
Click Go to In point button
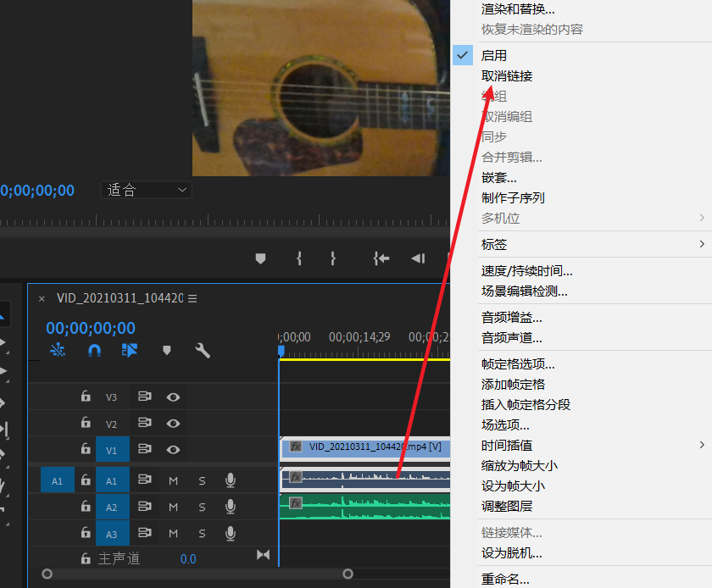(x=381, y=258)
